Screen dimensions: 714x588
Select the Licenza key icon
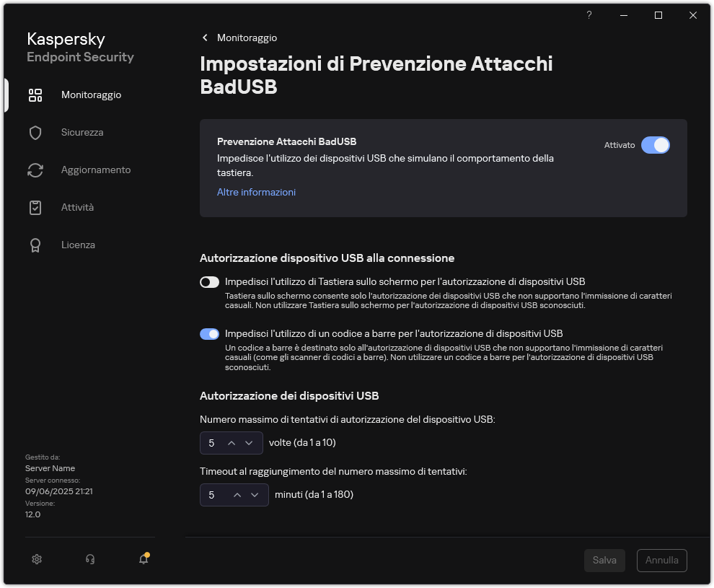[35, 245]
